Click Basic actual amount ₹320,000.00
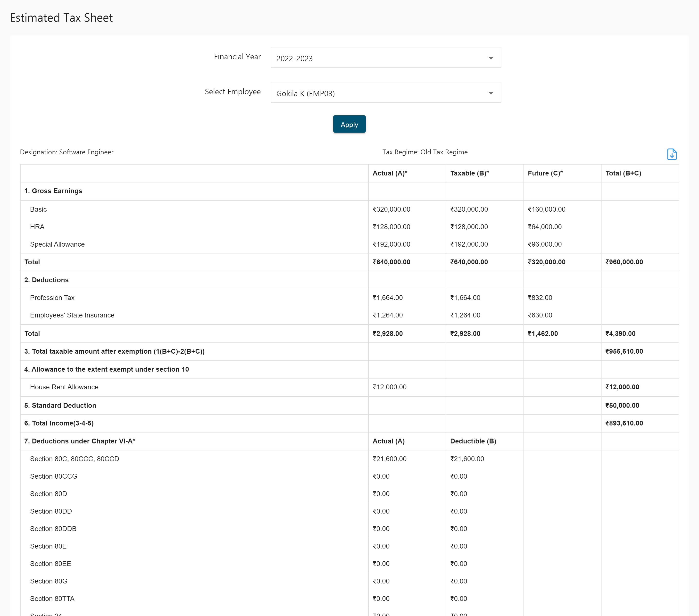699x616 pixels. point(391,209)
